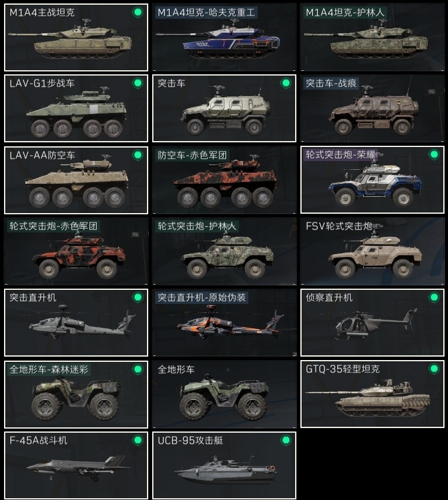Pick the 轮式突击炮-赤色军团 skin
Viewport: 448px width, 500px height.
pyautogui.click(x=76, y=251)
